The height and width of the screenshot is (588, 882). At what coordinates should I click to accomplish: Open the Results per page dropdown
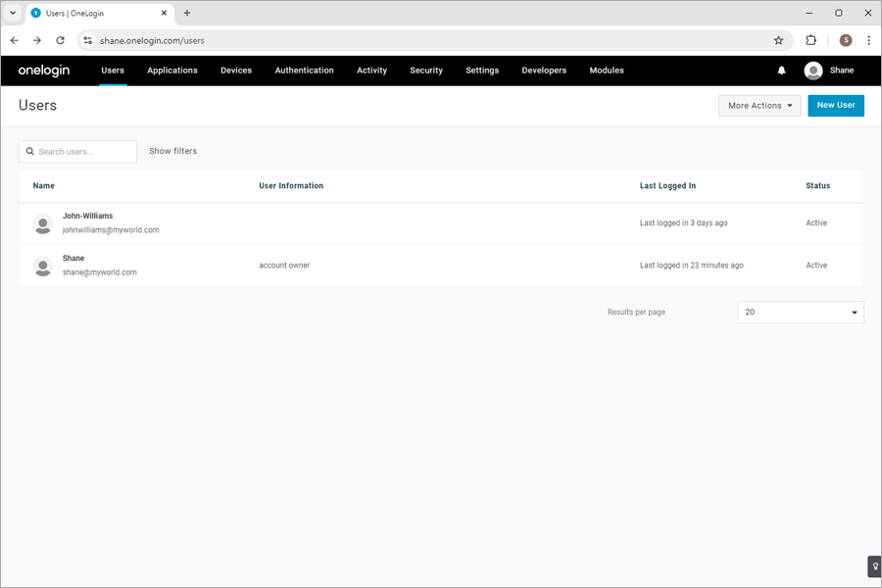click(x=801, y=313)
